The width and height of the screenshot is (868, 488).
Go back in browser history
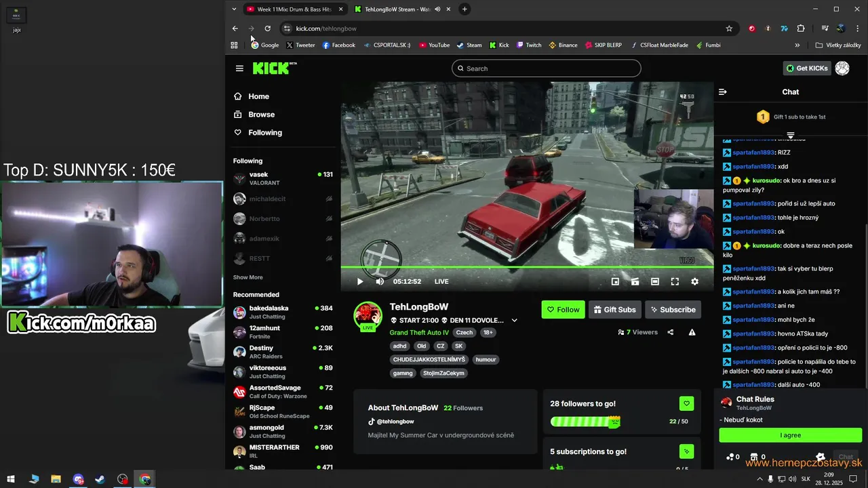pyautogui.click(x=235, y=28)
